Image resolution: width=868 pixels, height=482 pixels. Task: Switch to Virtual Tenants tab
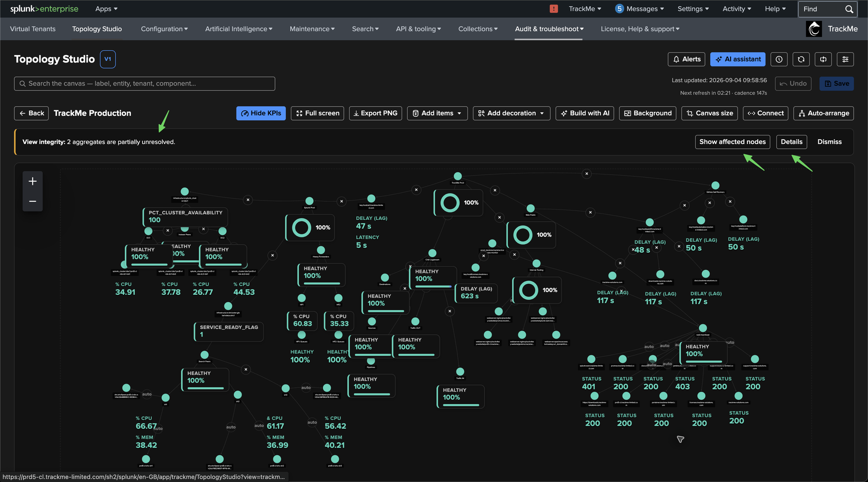point(33,29)
